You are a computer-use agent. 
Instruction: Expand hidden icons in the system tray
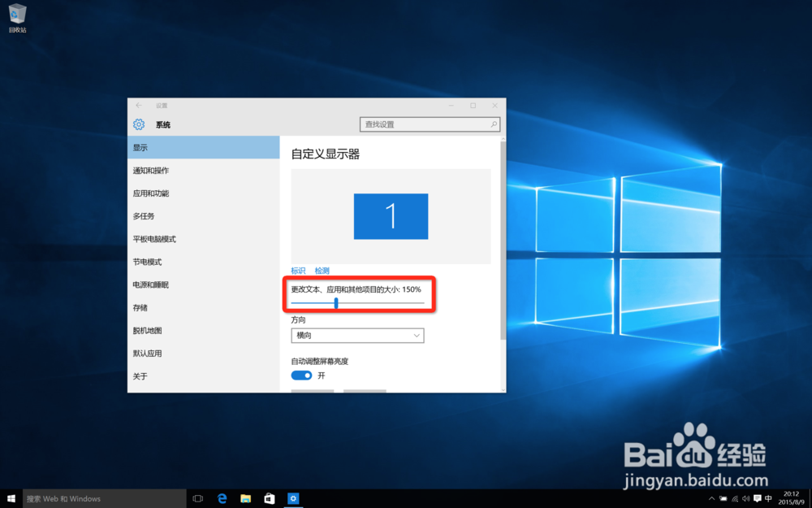pyautogui.click(x=712, y=497)
